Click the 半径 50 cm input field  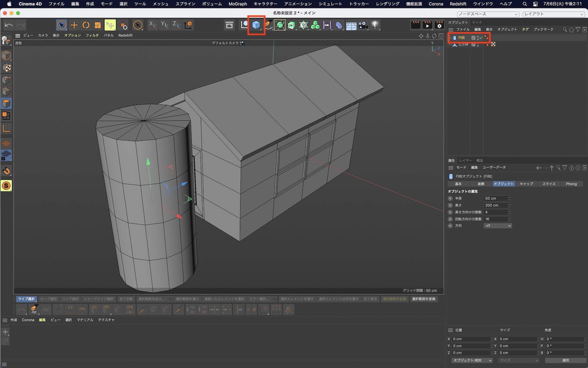[x=495, y=198]
